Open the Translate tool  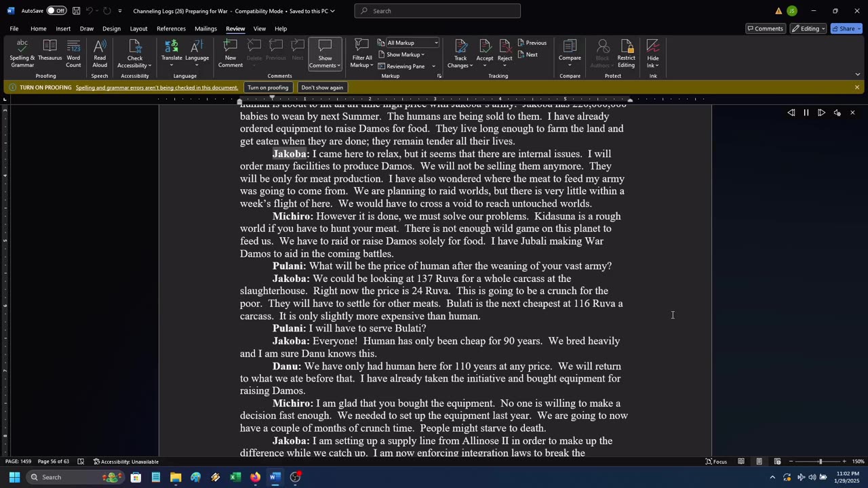click(x=172, y=53)
